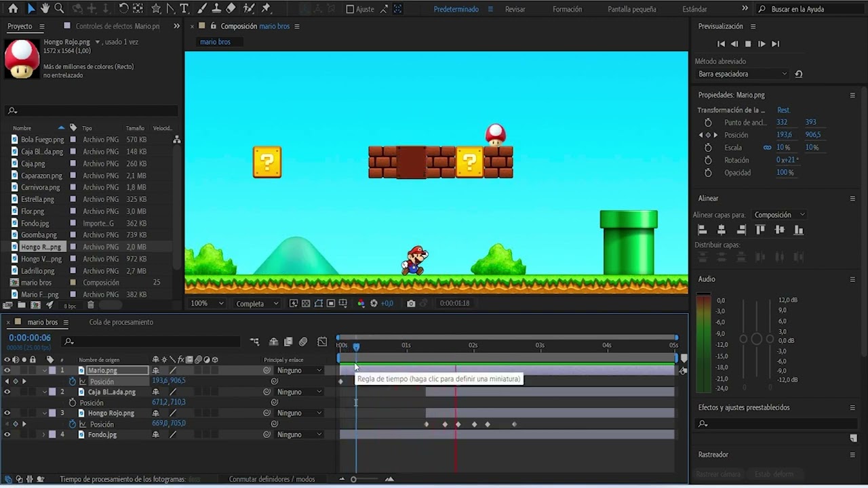Select the Brush tool
868x488 pixels.
coord(202,9)
